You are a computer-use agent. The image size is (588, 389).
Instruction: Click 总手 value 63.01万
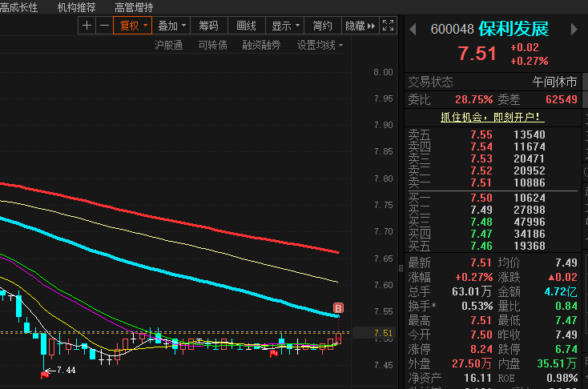pyautogui.click(x=472, y=291)
